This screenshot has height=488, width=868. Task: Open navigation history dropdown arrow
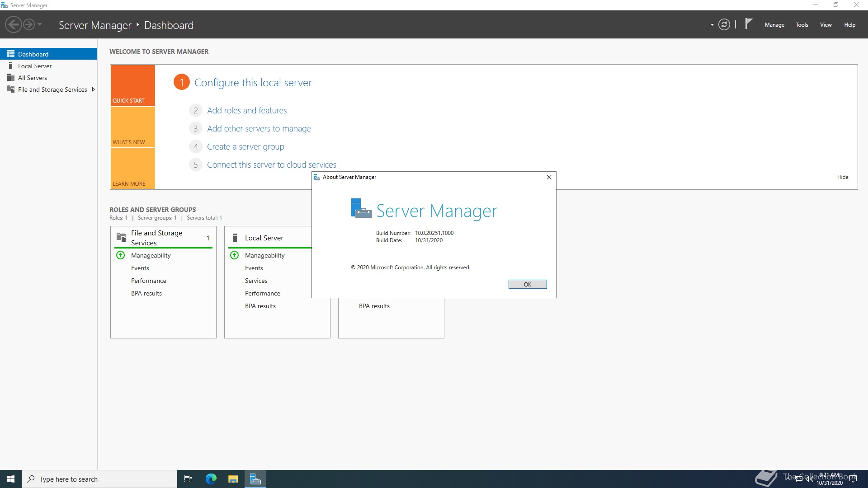click(40, 24)
